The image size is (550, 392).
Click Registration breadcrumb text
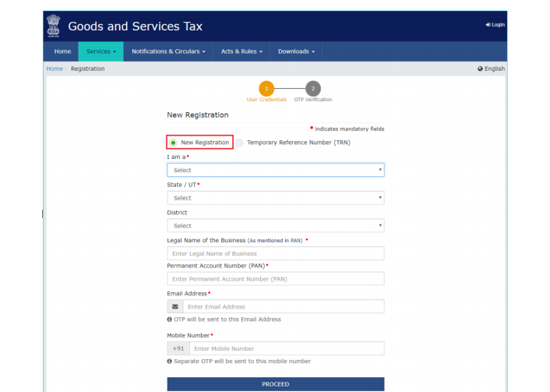click(88, 69)
